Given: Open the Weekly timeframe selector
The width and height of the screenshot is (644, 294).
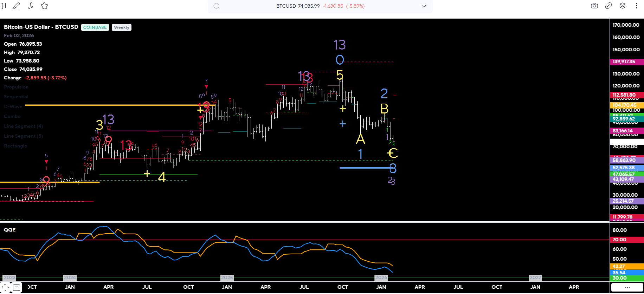Looking at the screenshot, I should 122,27.
